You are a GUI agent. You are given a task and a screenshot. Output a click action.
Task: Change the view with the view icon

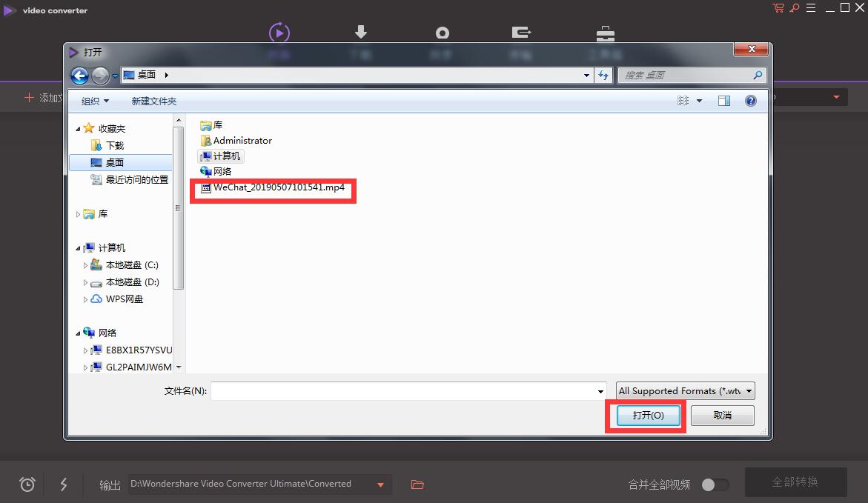click(x=683, y=101)
